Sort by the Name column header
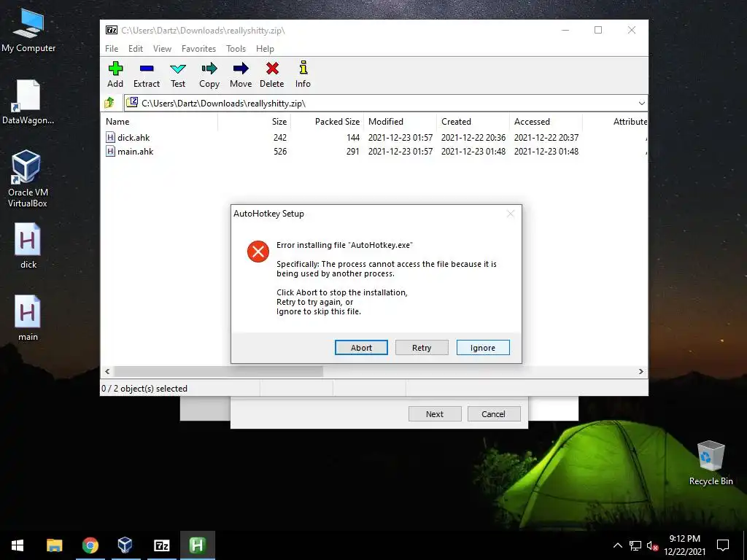This screenshot has width=747, height=560. 159,122
